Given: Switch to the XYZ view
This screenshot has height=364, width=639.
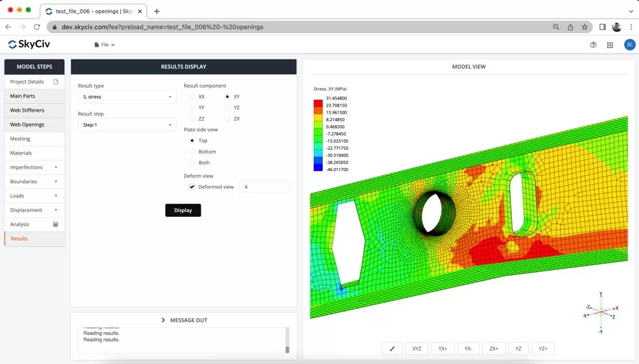Looking at the screenshot, I should (x=417, y=349).
